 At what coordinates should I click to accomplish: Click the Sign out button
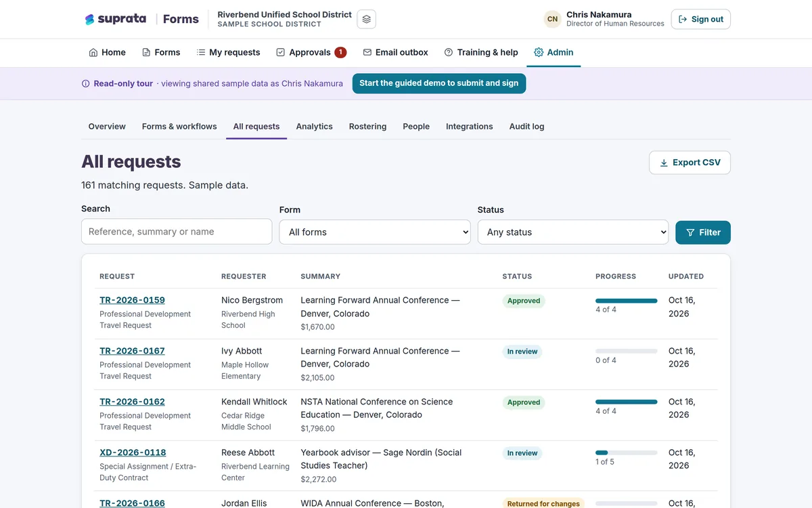(x=701, y=19)
